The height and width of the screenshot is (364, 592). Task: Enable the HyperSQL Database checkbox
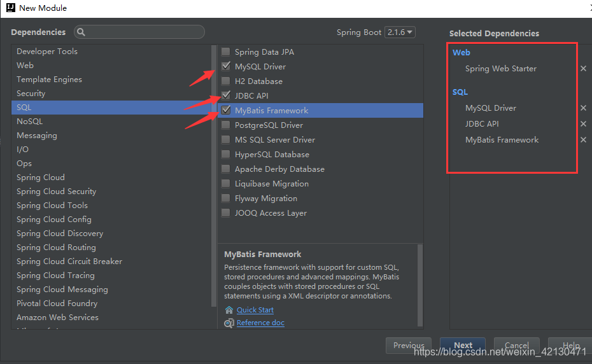(226, 155)
